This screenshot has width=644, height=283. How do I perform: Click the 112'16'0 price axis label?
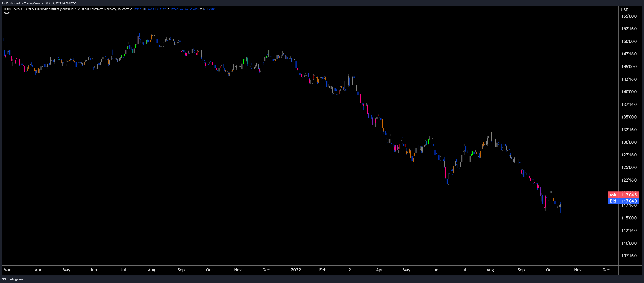coord(629,231)
